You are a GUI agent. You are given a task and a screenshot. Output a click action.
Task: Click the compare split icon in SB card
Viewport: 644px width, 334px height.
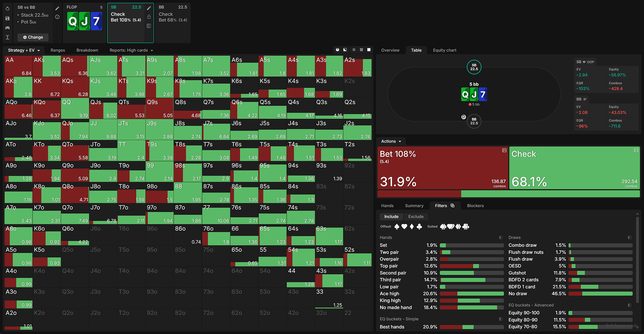coord(149,26)
